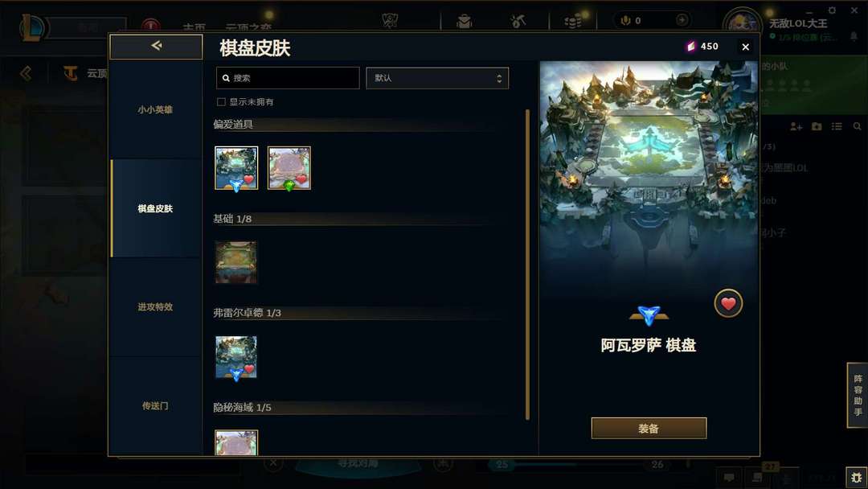868x489 pixels.
Task: Select the 传送门 tab
Action: click(156, 406)
